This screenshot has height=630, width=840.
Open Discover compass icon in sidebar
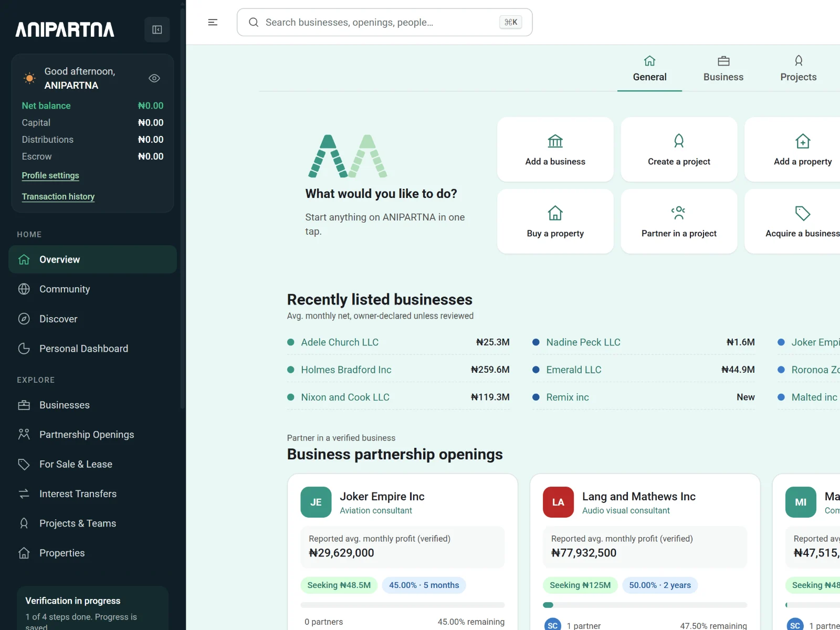pyautogui.click(x=24, y=319)
